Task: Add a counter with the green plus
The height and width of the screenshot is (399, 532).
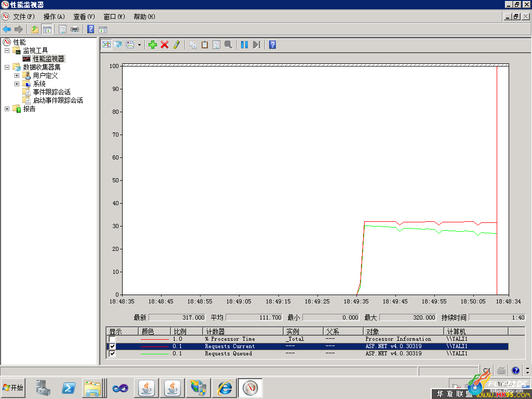Action: pyautogui.click(x=153, y=45)
